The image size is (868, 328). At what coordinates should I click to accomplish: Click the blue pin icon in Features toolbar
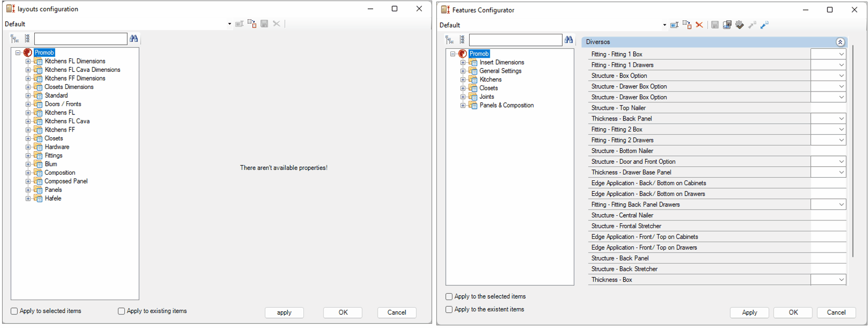764,25
